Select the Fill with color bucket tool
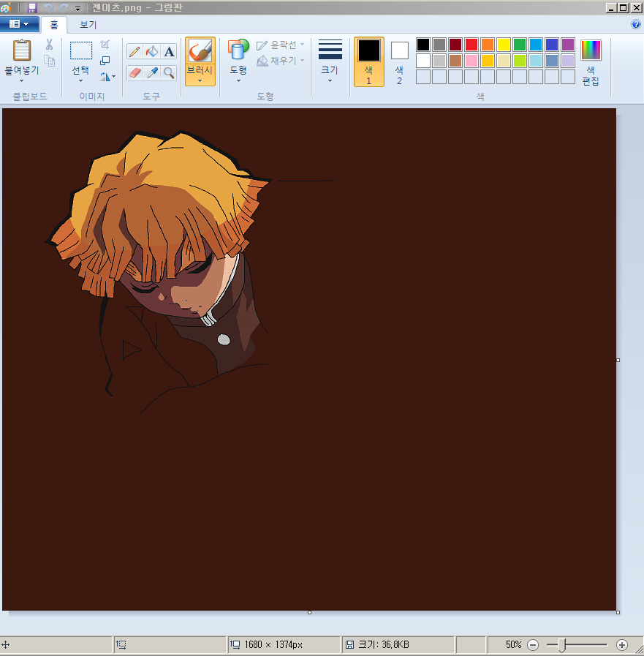Viewport: 644px width, 656px height. click(x=152, y=51)
